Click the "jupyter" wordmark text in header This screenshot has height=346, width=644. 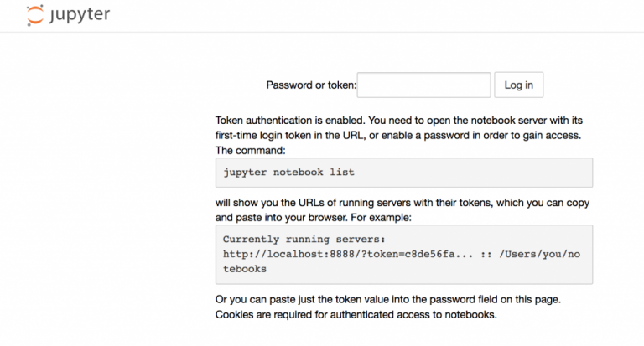[x=81, y=15]
